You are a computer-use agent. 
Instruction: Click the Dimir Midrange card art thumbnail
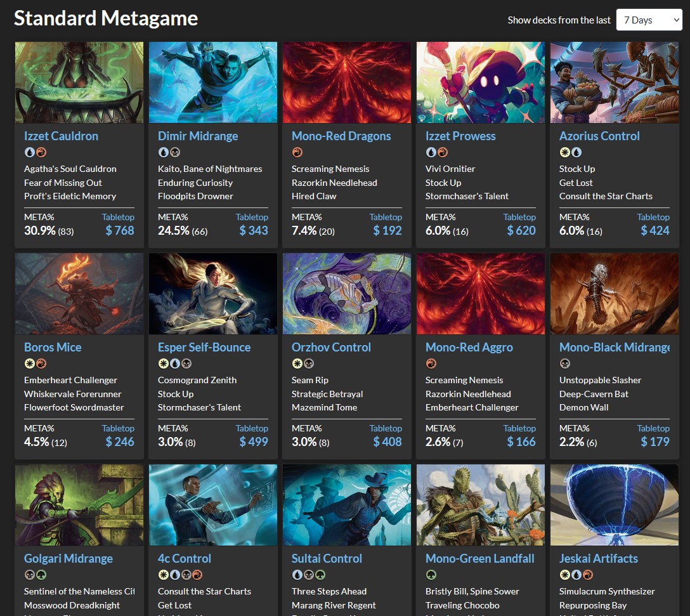click(x=213, y=82)
